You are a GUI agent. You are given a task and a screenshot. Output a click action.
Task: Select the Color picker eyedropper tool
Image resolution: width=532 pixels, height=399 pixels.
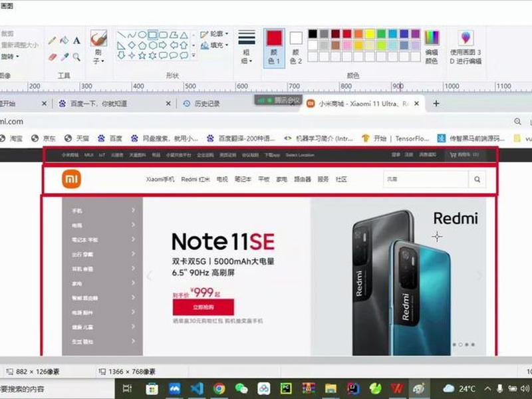click(x=64, y=57)
